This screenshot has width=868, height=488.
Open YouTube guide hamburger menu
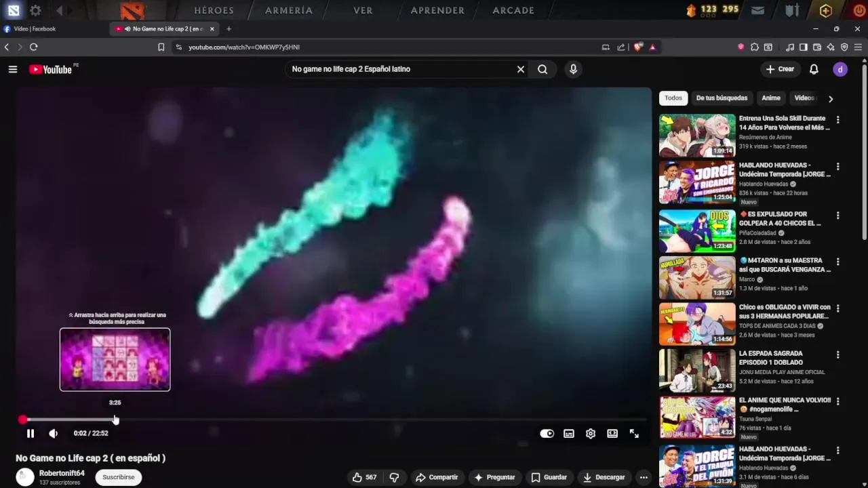13,69
